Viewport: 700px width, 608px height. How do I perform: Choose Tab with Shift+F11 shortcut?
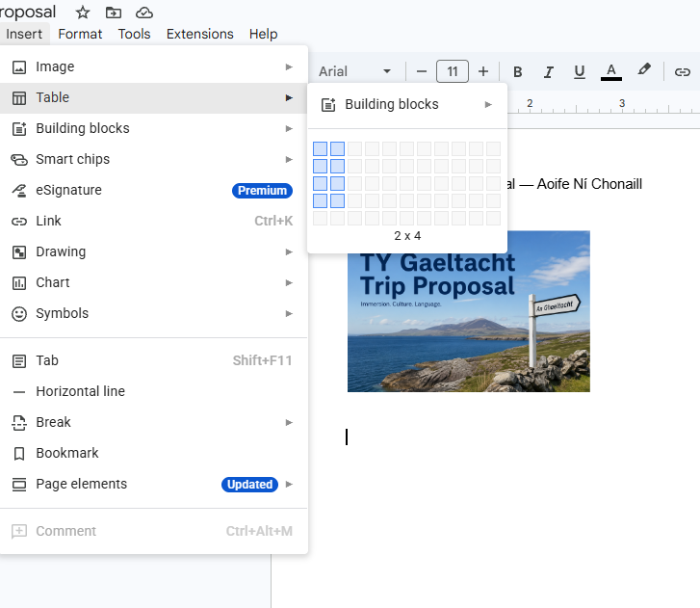click(x=153, y=361)
